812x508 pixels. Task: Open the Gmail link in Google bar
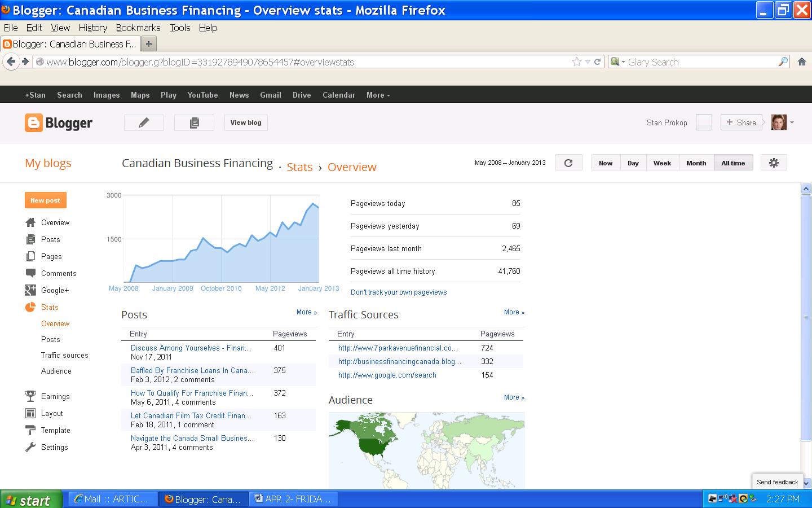click(271, 95)
